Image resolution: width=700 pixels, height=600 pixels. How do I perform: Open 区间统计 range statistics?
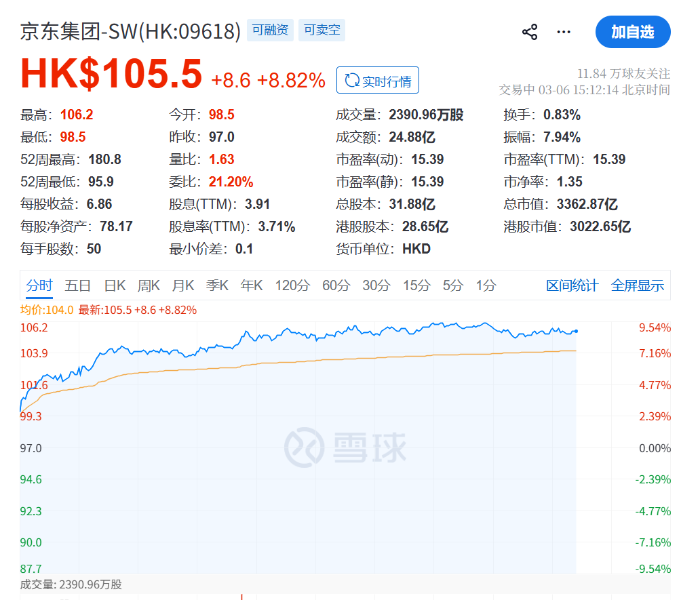point(572,285)
